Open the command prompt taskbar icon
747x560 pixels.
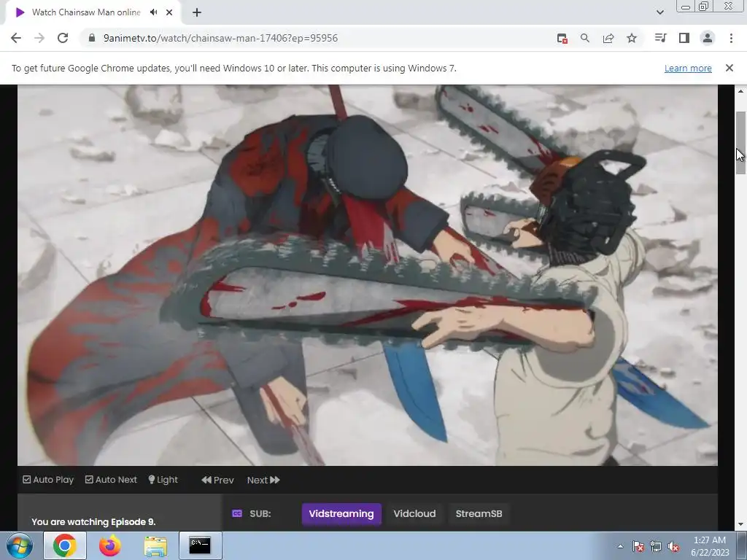click(200, 545)
